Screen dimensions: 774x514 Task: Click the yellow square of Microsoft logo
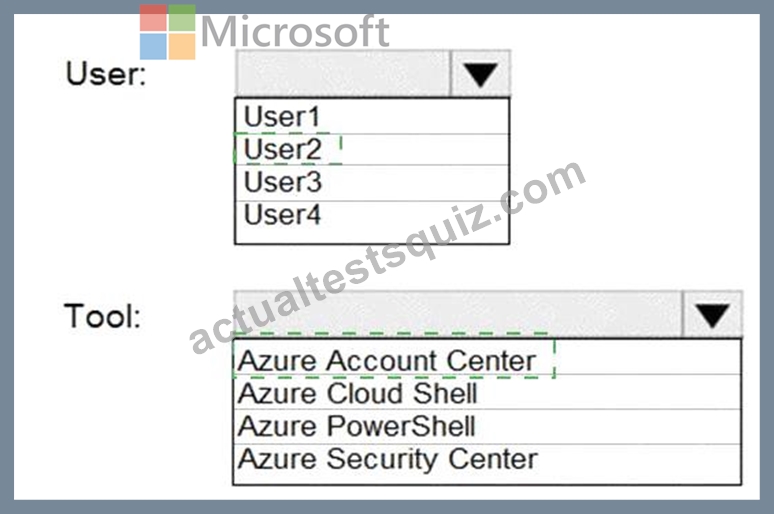coord(182,46)
